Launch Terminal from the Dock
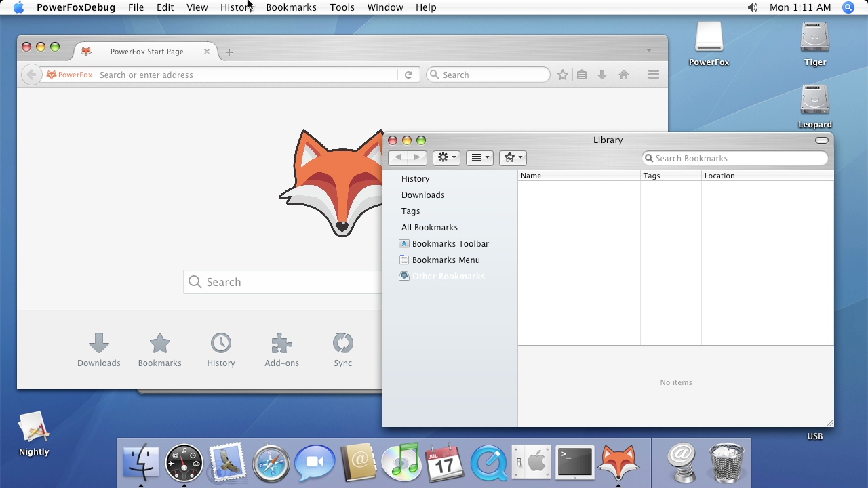Image resolution: width=868 pixels, height=488 pixels. (x=575, y=463)
